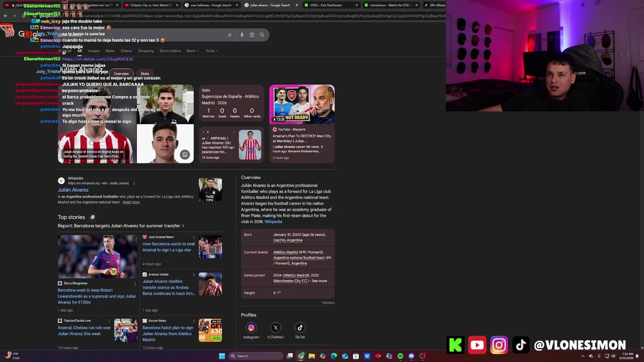Image resolution: width=644 pixels, height=362 pixels.
Task: Switch to the Videos search tab
Action: (126, 51)
